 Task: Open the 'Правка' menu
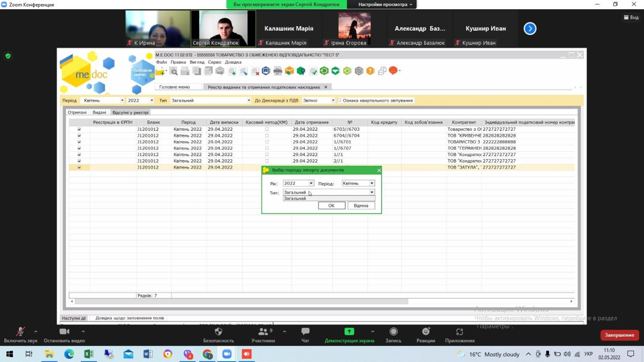(178, 62)
